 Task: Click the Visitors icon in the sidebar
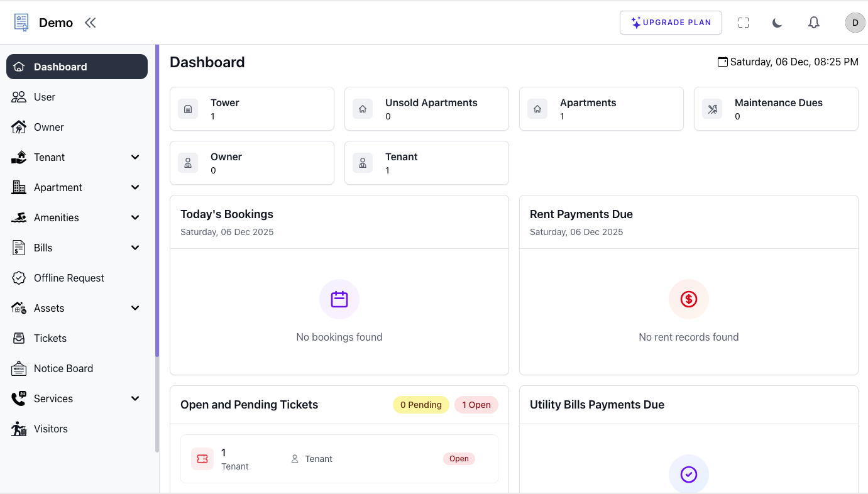19,429
